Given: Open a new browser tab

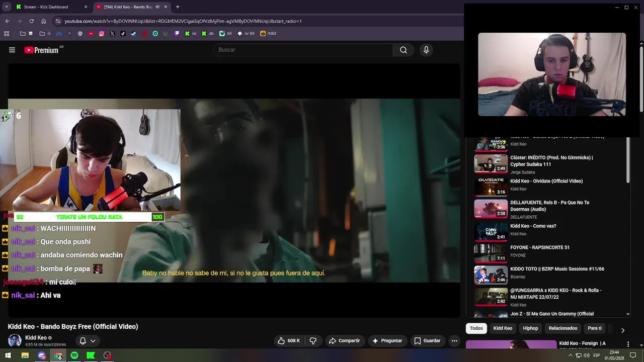Looking at the screenshot, I should (x=178, y=7).
